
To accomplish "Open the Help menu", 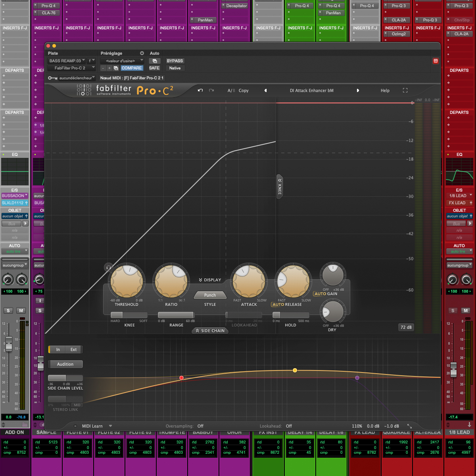I will point(385,90).
